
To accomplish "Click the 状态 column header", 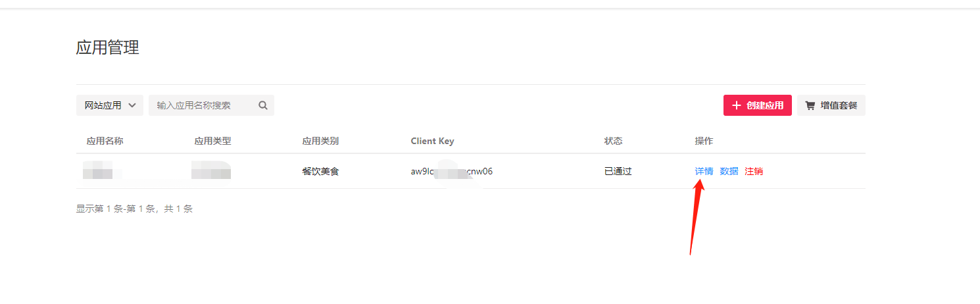I will (x=613, y=141).
